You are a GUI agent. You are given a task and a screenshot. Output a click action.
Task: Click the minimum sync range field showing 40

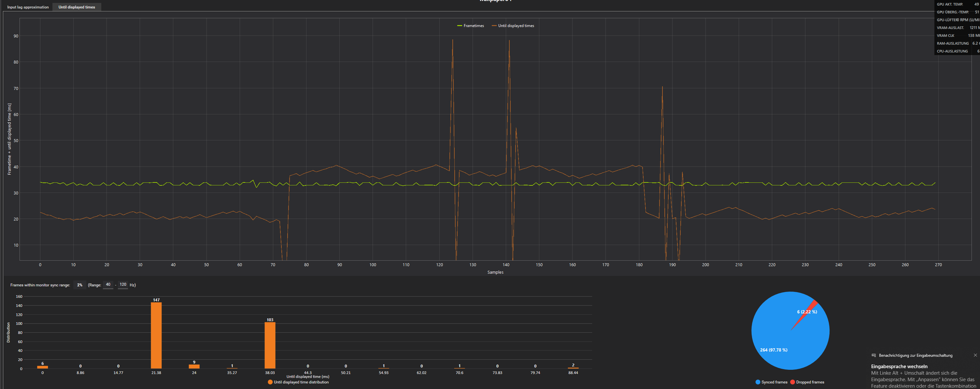coord(108,285)
